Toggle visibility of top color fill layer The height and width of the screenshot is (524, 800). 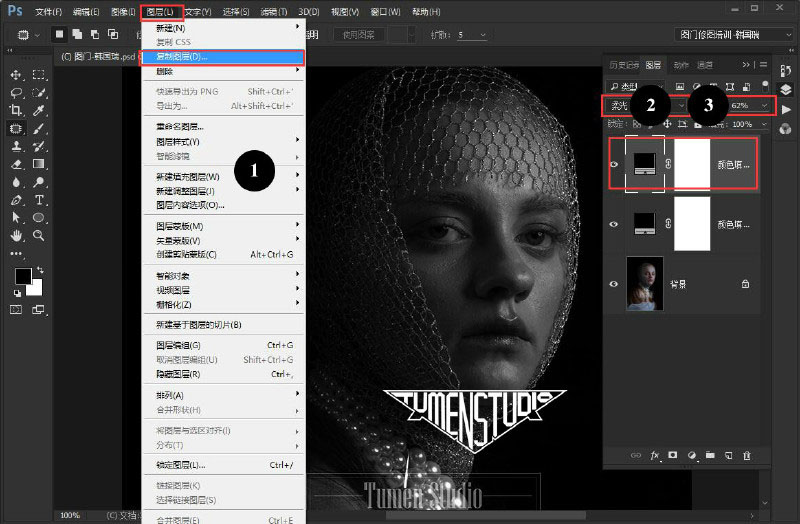click(x=614, y=164)
